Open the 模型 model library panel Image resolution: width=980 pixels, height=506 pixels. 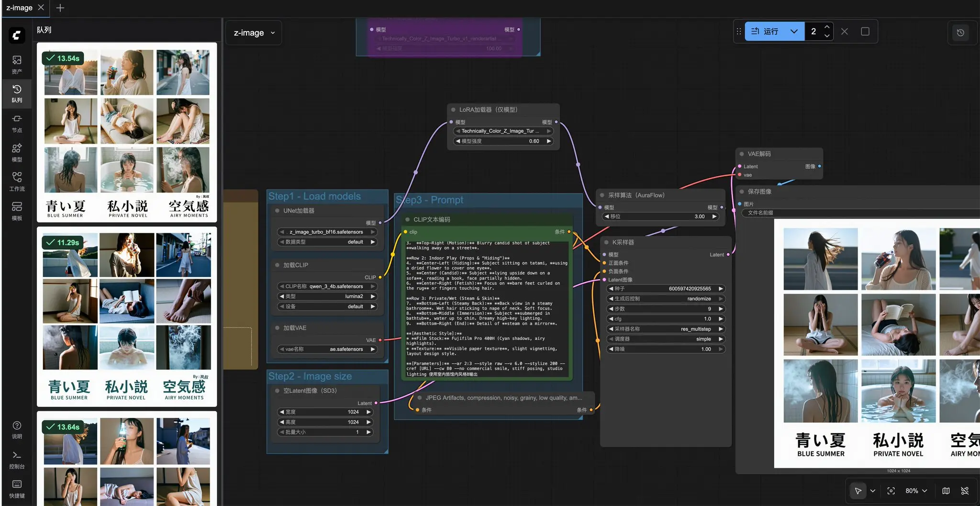[x=17, y=152]
